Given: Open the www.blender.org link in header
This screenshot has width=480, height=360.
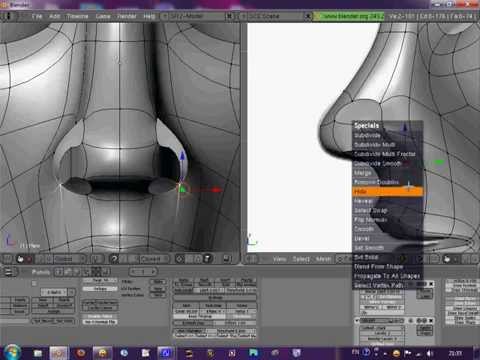Looking at the screenshot, I should pos(349,16).
